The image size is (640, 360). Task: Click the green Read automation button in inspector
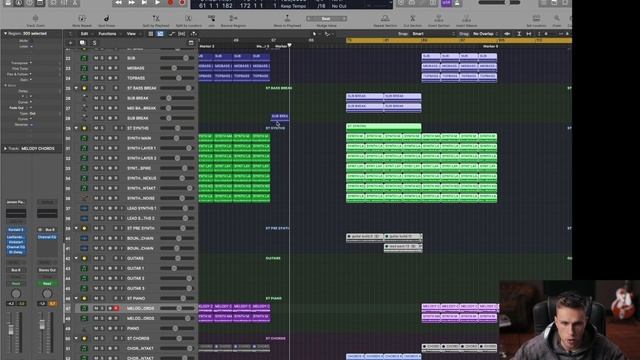tap(47, 283)
